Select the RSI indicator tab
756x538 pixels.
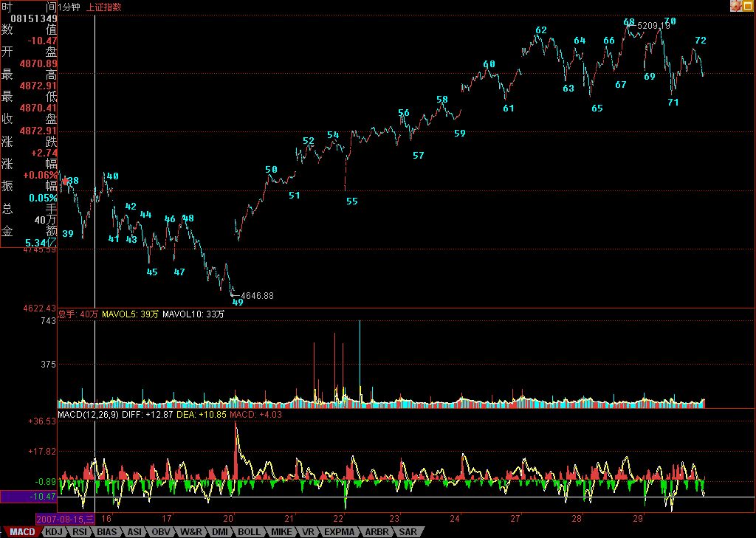coord(80,531)
